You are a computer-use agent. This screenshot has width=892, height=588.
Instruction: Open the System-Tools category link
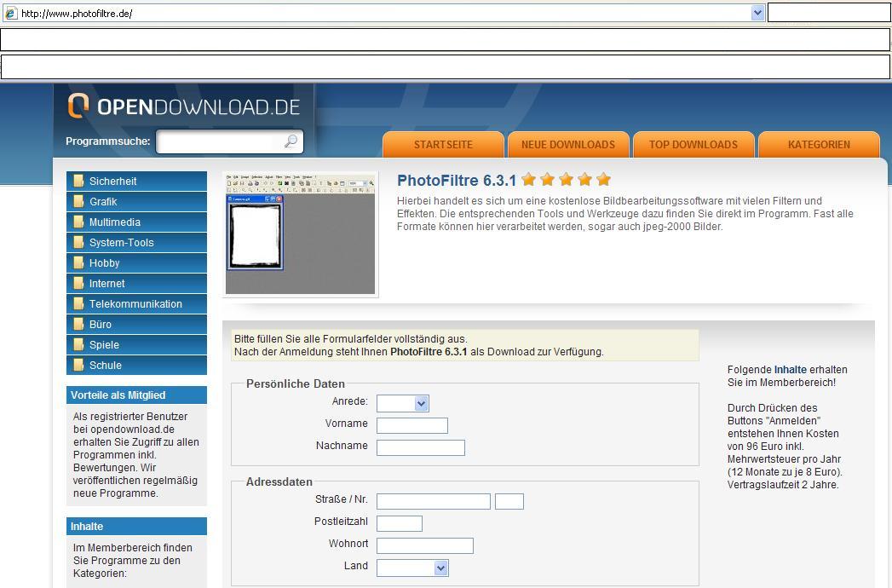pos(122,242)
